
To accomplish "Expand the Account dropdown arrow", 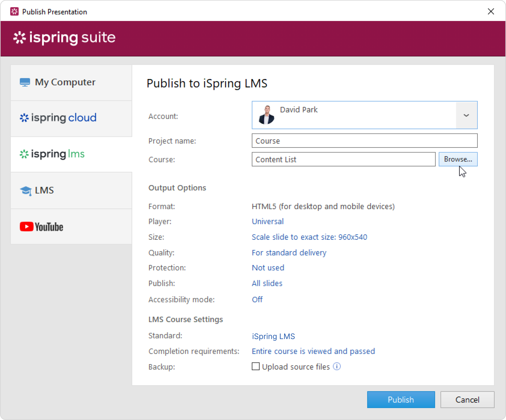I will coord(466,115).
